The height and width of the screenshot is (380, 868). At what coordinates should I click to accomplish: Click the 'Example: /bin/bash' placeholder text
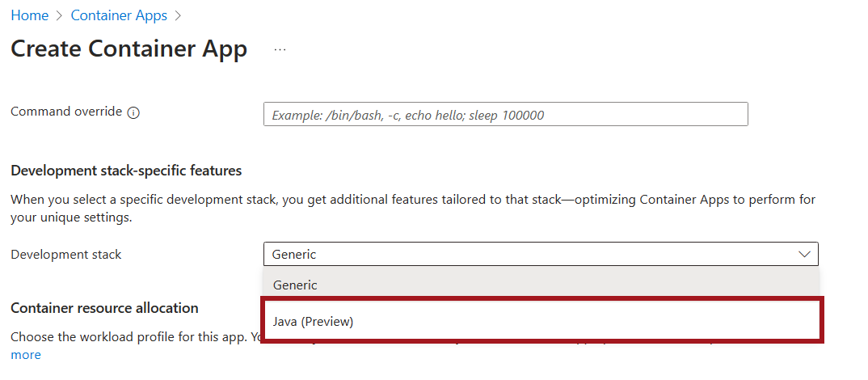coord(407,115)
